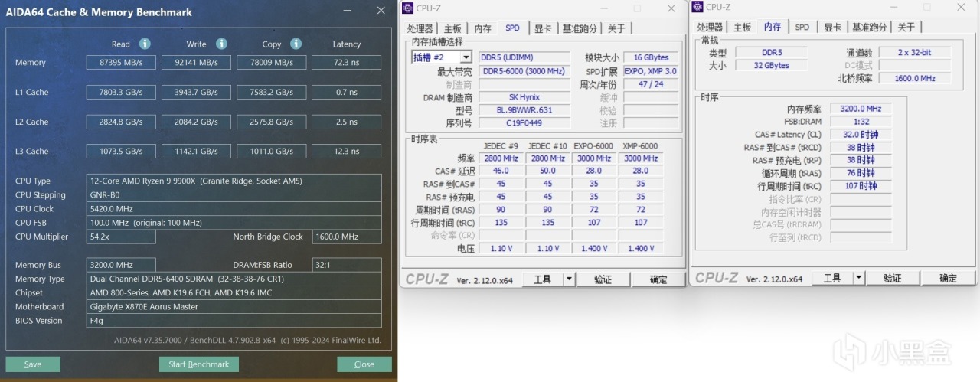
Task: Open SPD tab in memory CPU-Z window
Action: click(x=802, y=28)
